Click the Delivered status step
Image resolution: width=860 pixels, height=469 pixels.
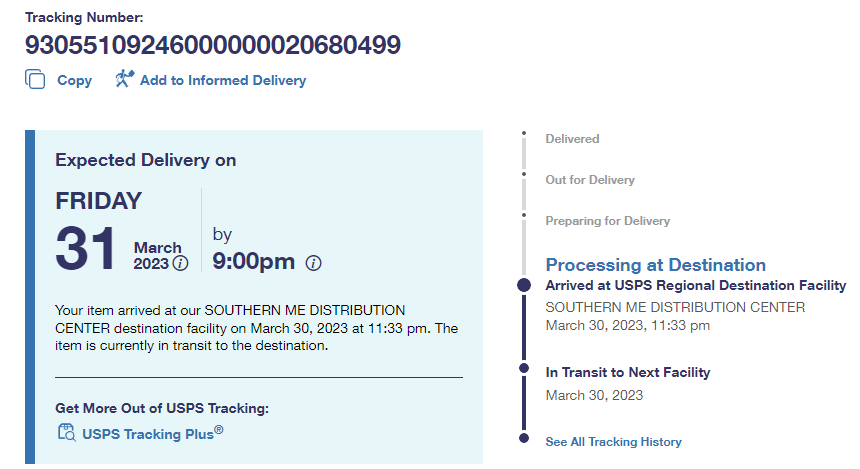click(572, 139)
